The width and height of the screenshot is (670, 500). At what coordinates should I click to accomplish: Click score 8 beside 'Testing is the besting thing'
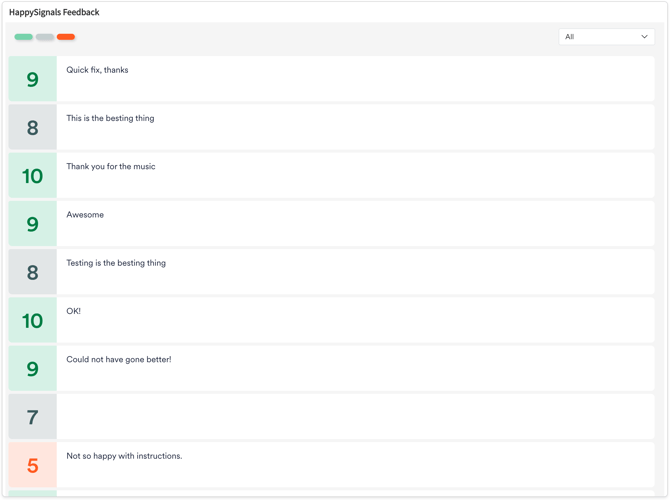pyautogui.click(x=32, y=272)
